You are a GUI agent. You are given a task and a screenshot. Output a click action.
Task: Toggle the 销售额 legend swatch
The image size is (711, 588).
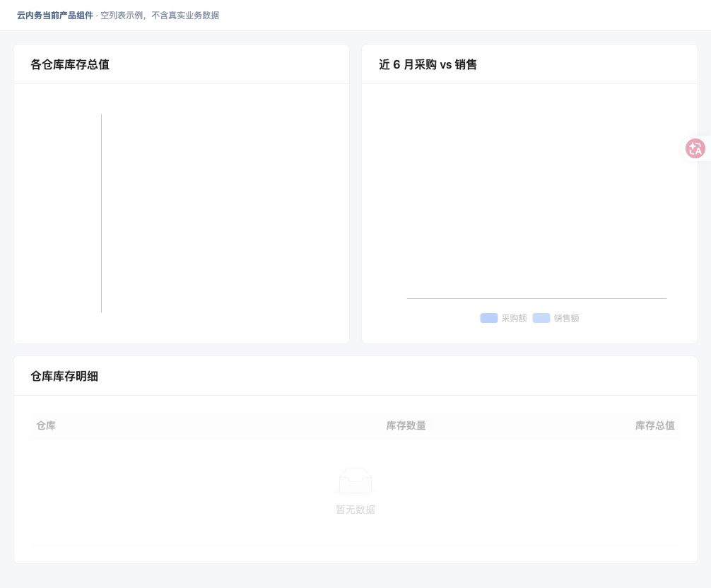click(x=541, y=318)
